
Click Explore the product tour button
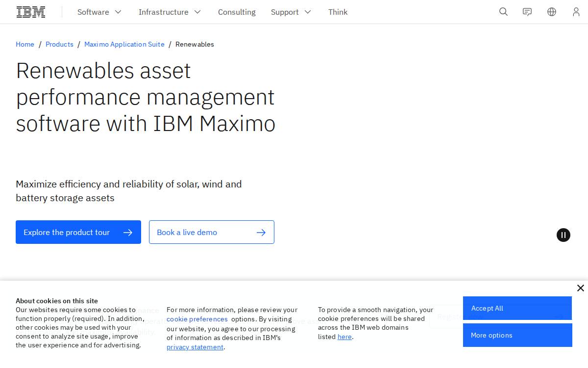(78, 232)
